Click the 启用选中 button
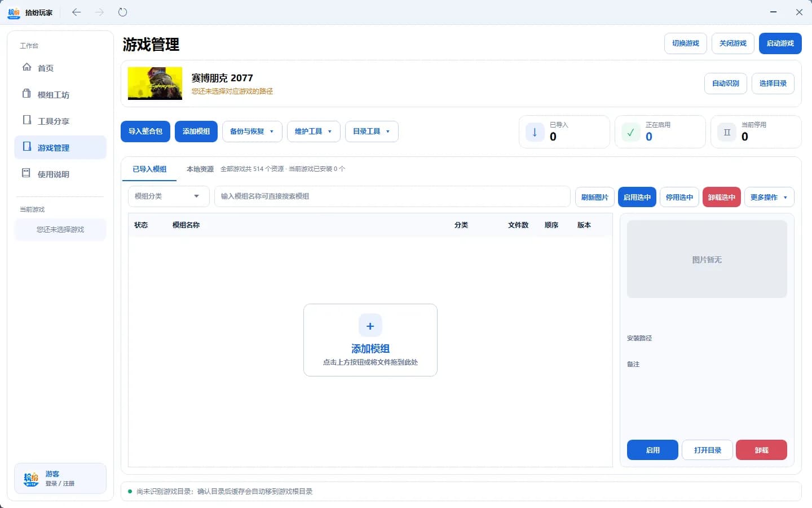 (637, 198)
